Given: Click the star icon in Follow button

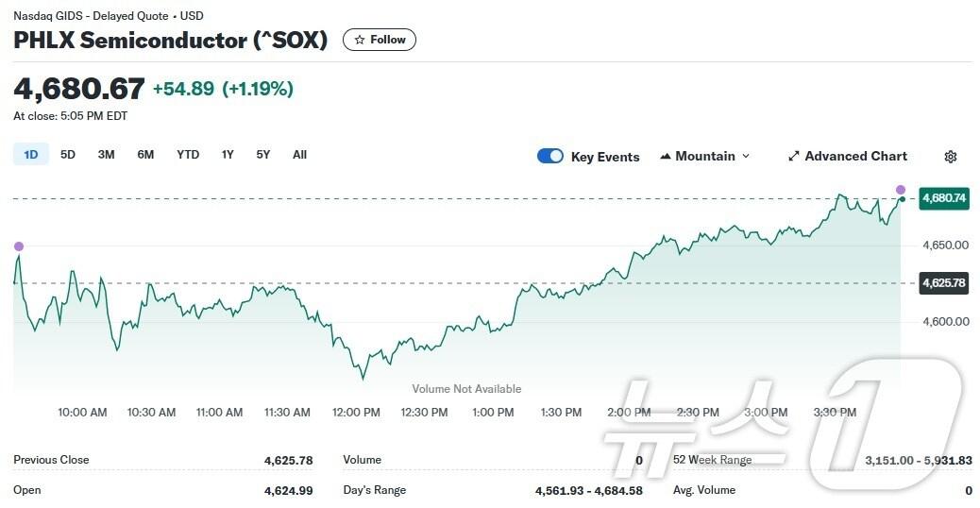Looking at the screenshot, I should (x=360, y=40).
